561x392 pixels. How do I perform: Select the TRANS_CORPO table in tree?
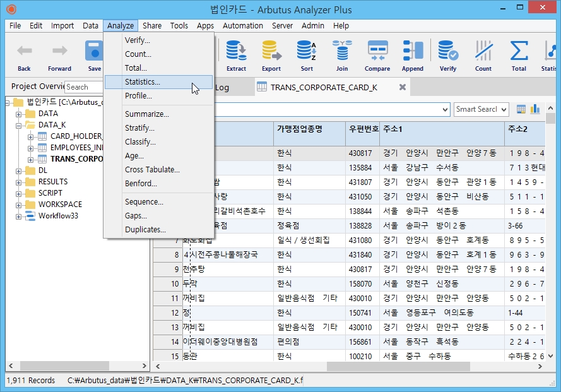pyautogui.click(x=76, y=159)
